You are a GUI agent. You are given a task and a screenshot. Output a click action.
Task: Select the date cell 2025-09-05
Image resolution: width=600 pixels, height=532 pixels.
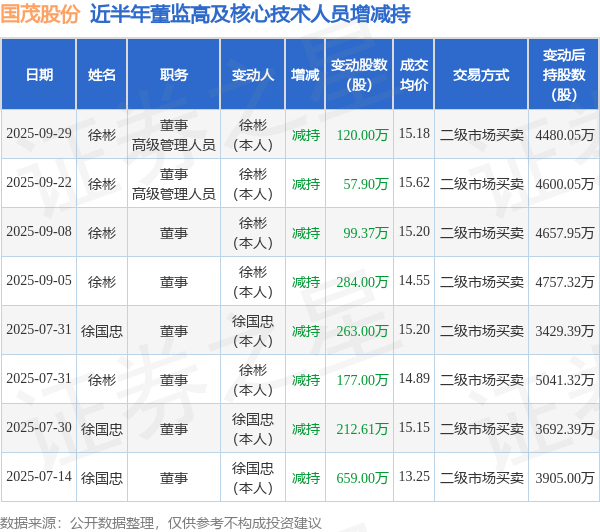[39, 281]
